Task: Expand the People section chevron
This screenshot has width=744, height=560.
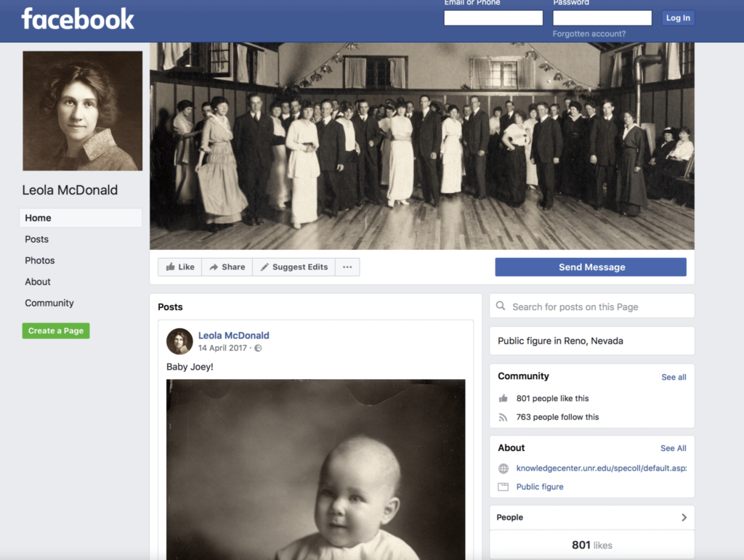Action: tap(684, 517)
